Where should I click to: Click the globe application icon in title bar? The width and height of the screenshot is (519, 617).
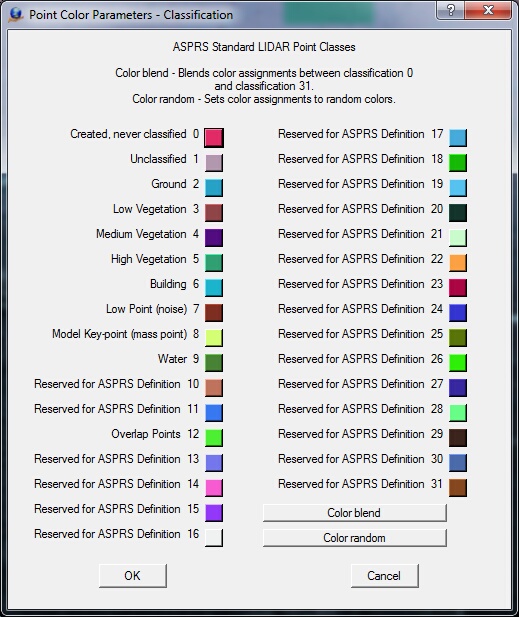[x=16, y=15]
